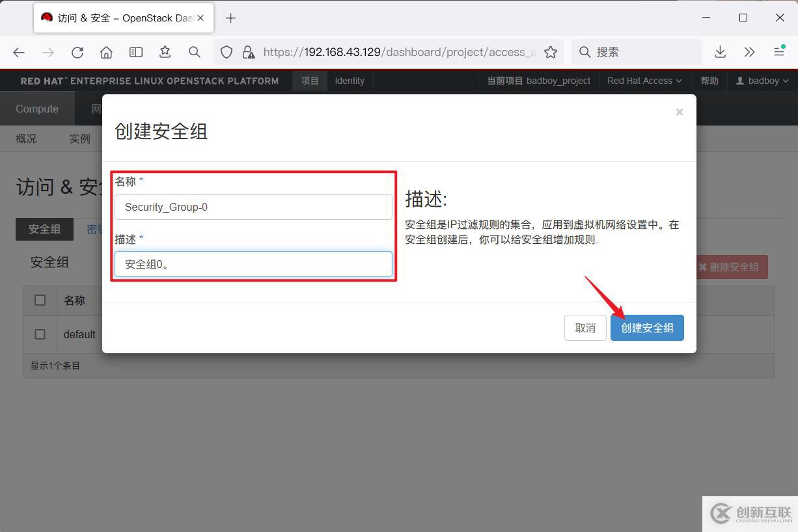Select the 安全组 tab on the page
Screen dimensions: 798x532
[44, 229]
